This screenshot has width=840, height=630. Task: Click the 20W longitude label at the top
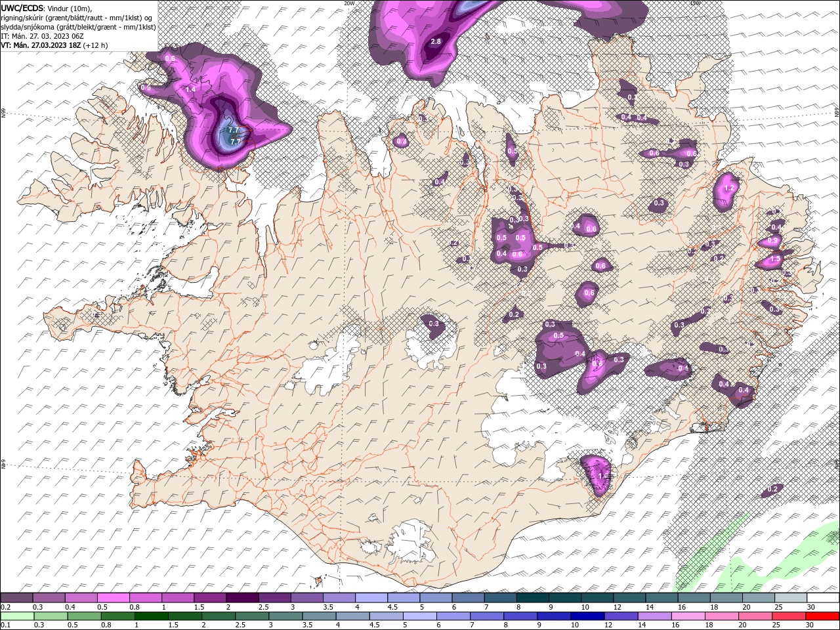(349, 3)
